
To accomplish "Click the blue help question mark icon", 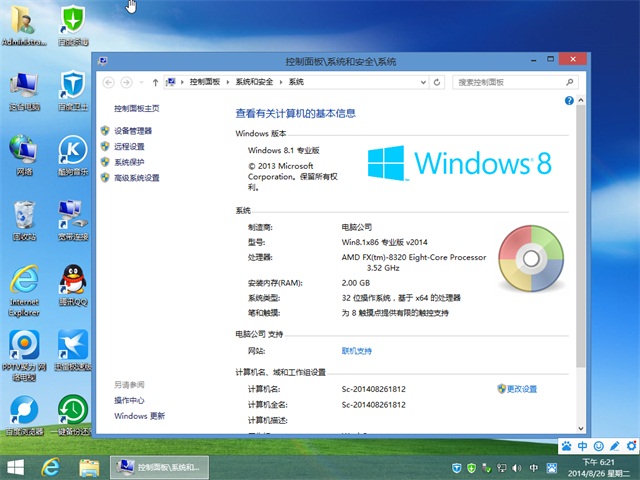I will (x=567, y=102).
